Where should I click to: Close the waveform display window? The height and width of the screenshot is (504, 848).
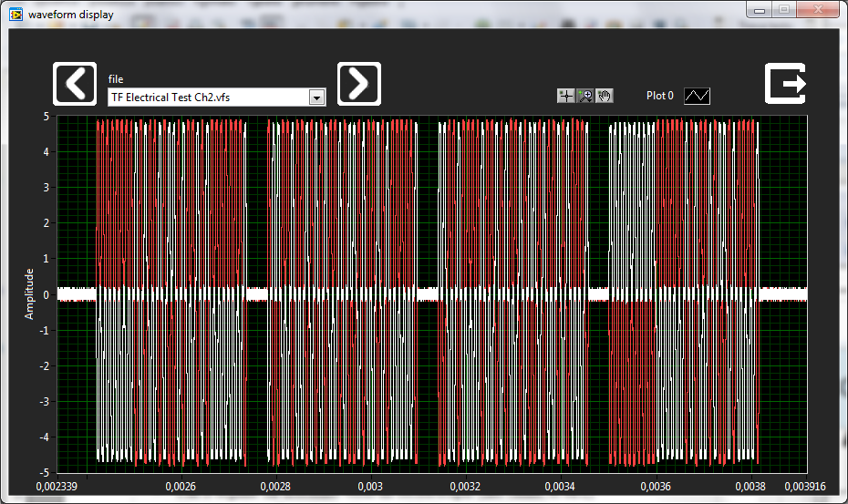coord(818,9)
